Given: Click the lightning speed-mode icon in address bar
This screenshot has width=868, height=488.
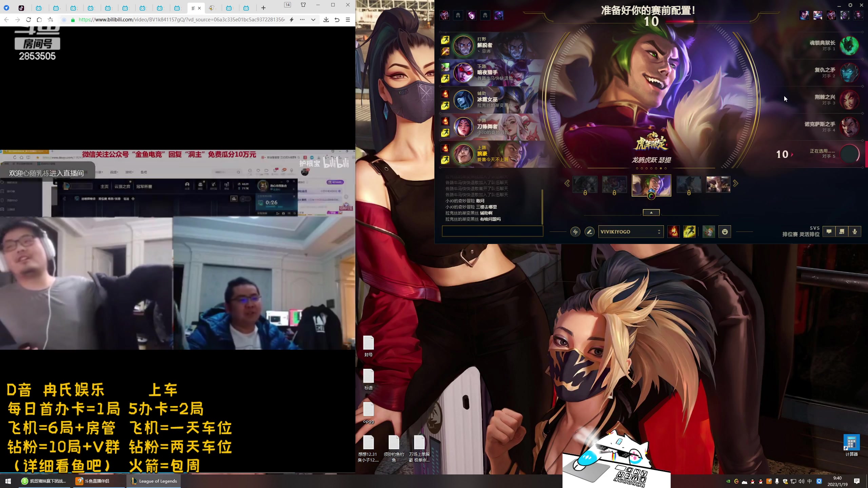Looking at the screenshot, I should pos(292,20).
